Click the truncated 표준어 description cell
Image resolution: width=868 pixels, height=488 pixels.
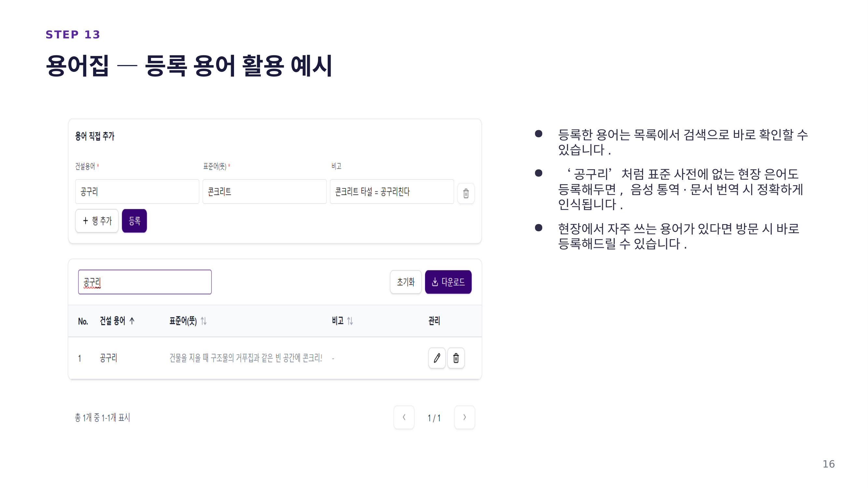[246, 358]
